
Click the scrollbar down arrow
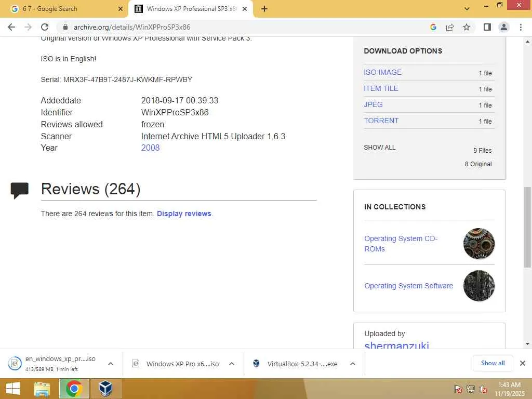click(528, 344)
